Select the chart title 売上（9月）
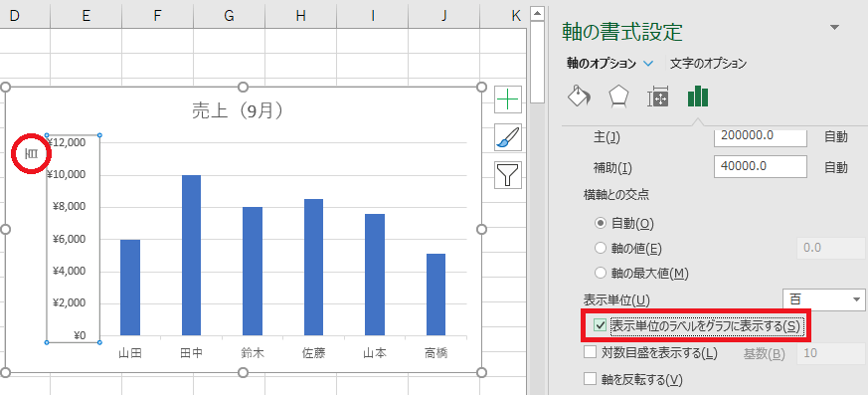Screen dimensions: 868x395 pos(238,110)
